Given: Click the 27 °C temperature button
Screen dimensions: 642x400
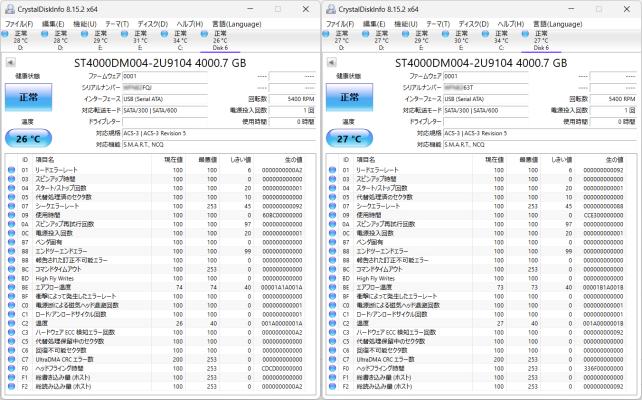Looking at the screenshot, I should click(x=349, y=138).
